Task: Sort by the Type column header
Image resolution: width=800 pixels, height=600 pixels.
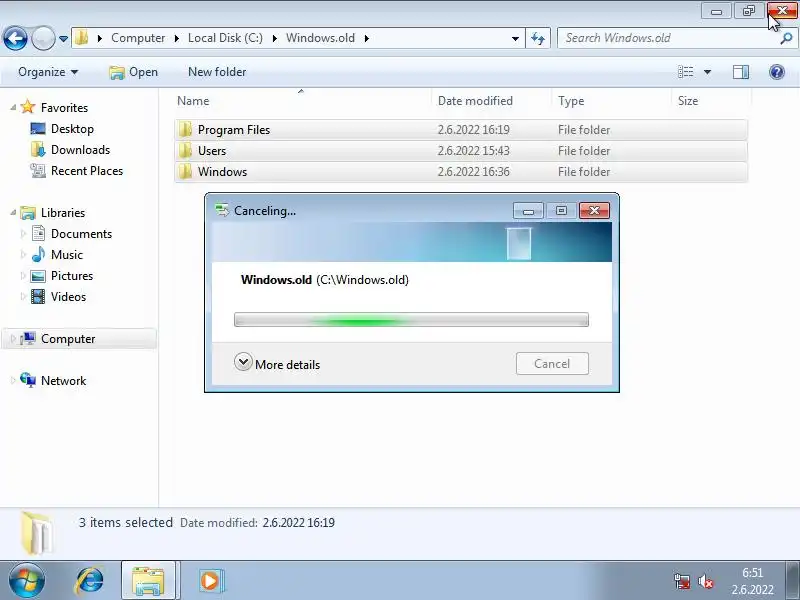Action: point(611,101)
